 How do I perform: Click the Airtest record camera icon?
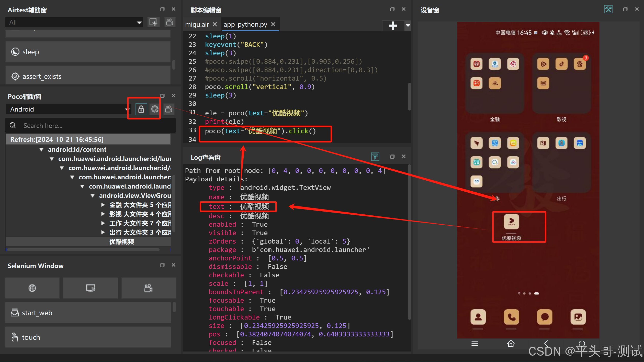170,22
